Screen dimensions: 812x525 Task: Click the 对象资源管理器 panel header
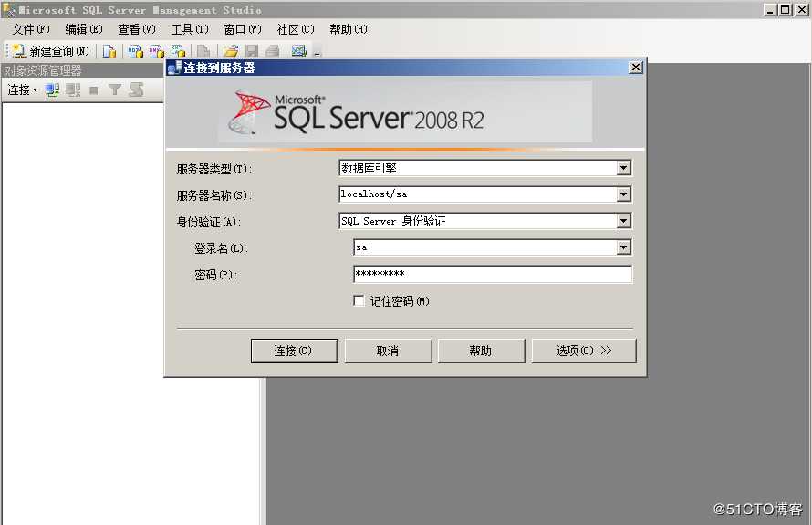(83, 70)
